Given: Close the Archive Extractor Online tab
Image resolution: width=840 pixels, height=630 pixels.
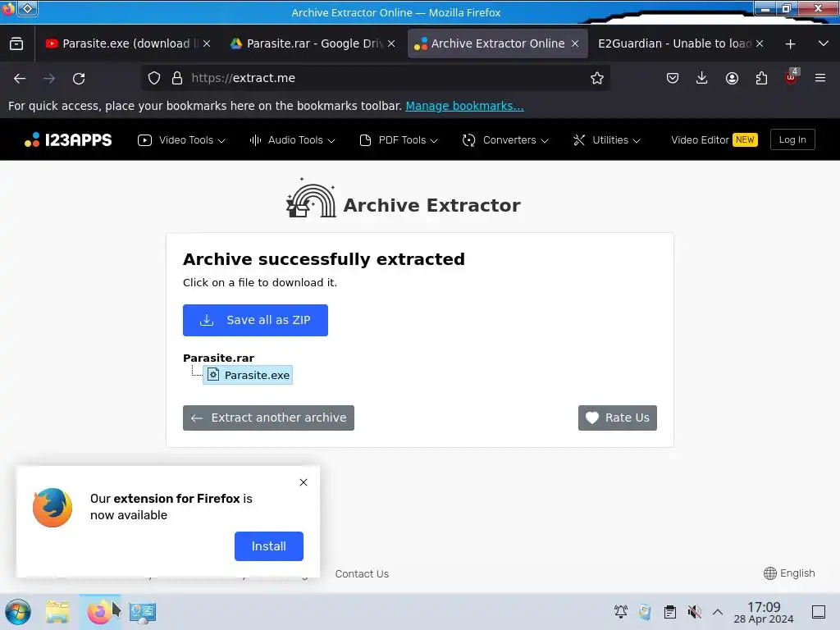Looking at the screenshot, I should (575, 43).
